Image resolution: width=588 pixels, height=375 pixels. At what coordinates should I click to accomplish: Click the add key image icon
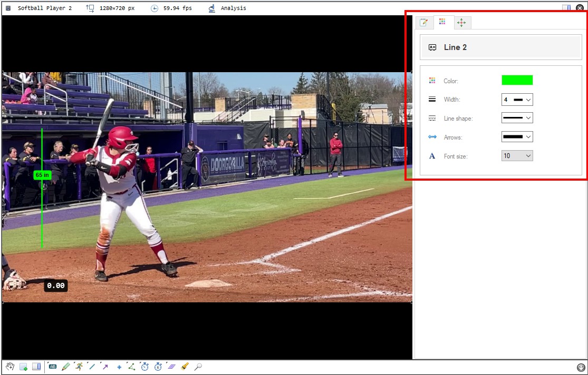pyautogui.click(x=23, y=367)
